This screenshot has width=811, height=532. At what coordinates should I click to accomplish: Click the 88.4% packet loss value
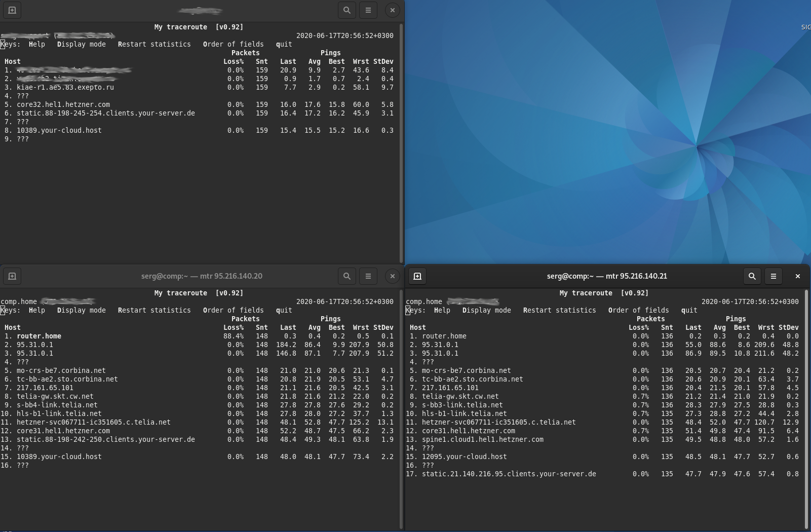point(234,336)
